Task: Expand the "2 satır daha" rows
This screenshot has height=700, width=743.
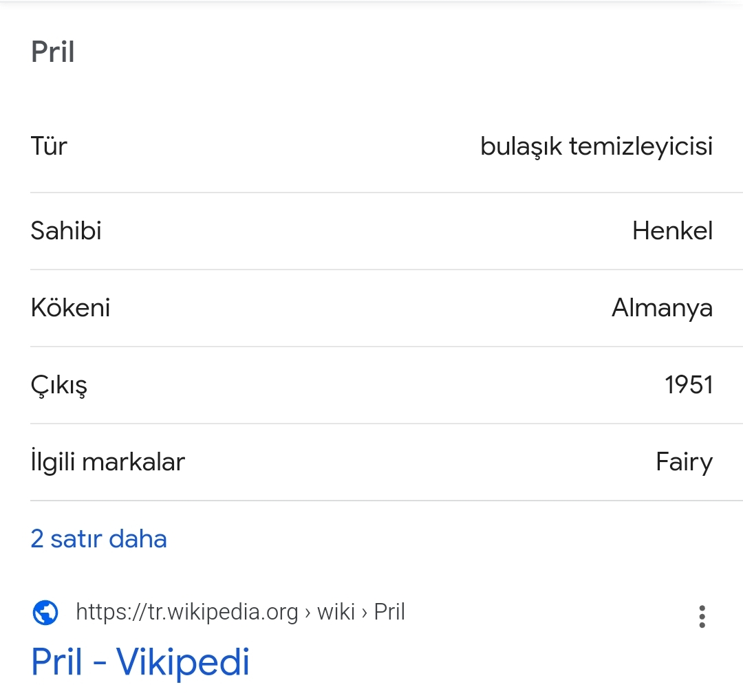Action: pos(98,538)
